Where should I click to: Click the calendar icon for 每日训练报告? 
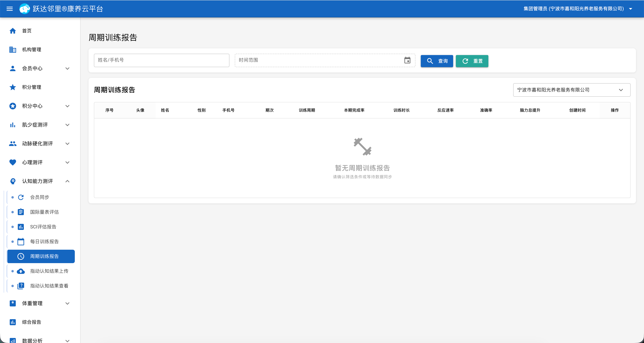point(21,241)
